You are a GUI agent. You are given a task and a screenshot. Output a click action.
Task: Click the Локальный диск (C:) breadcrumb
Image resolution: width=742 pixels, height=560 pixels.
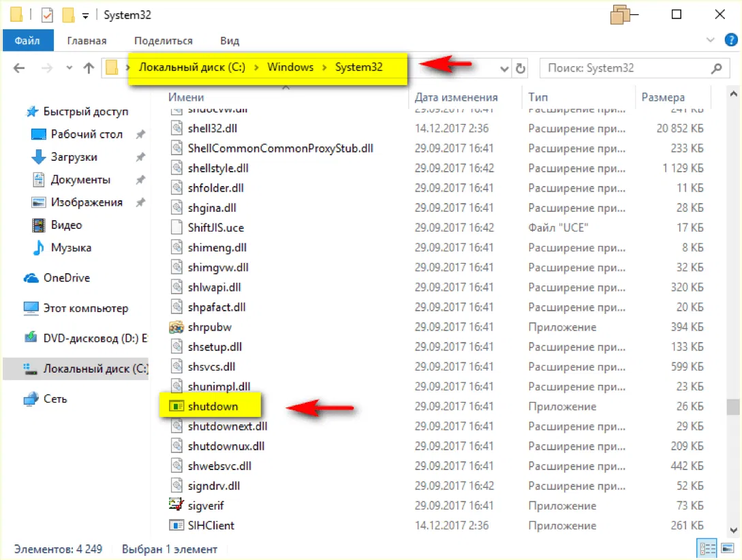click(x=191, y=67)
